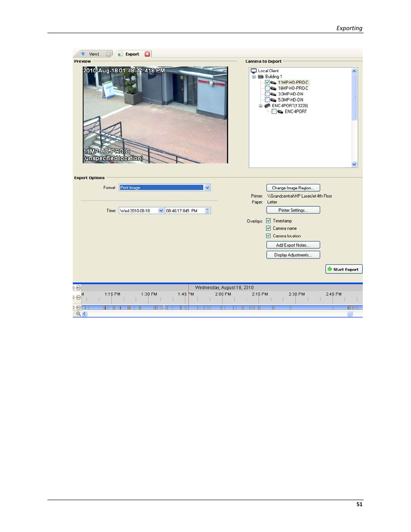Click the View1 tab's eye icon

click(x=83, y=53)
